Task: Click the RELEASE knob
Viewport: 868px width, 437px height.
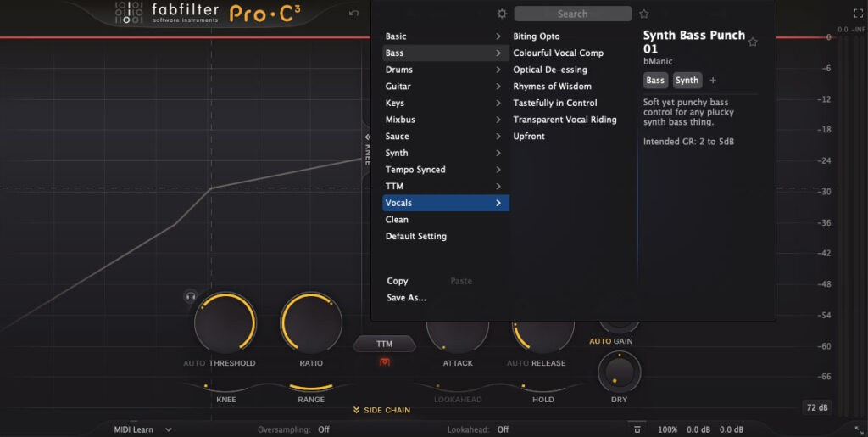Action: [x=542, y=336]
